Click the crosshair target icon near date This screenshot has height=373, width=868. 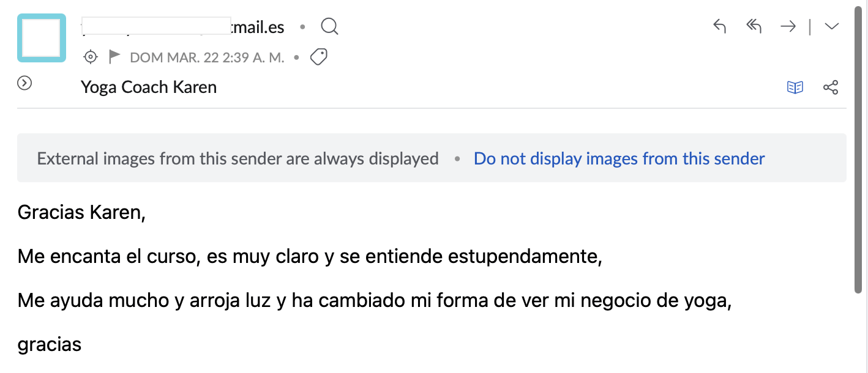coord(91,57)
